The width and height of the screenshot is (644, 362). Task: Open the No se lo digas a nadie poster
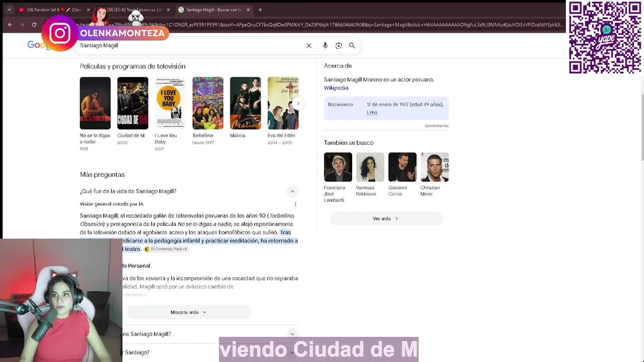[x=95, y=103]
